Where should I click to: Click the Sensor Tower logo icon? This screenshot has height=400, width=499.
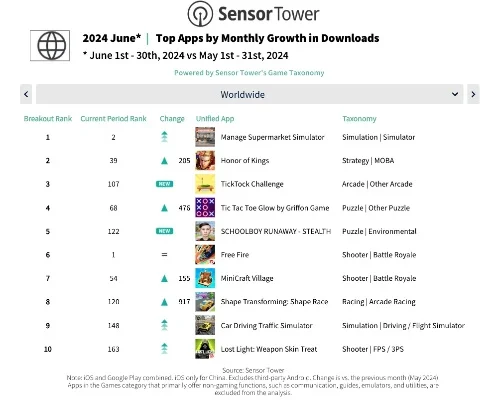pyautogui.click(x=200, y=14)
